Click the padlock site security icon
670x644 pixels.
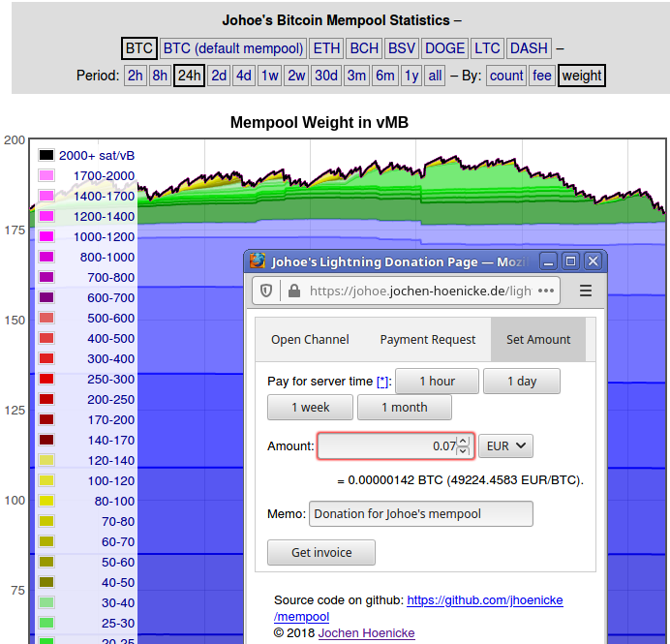[294, 291]
